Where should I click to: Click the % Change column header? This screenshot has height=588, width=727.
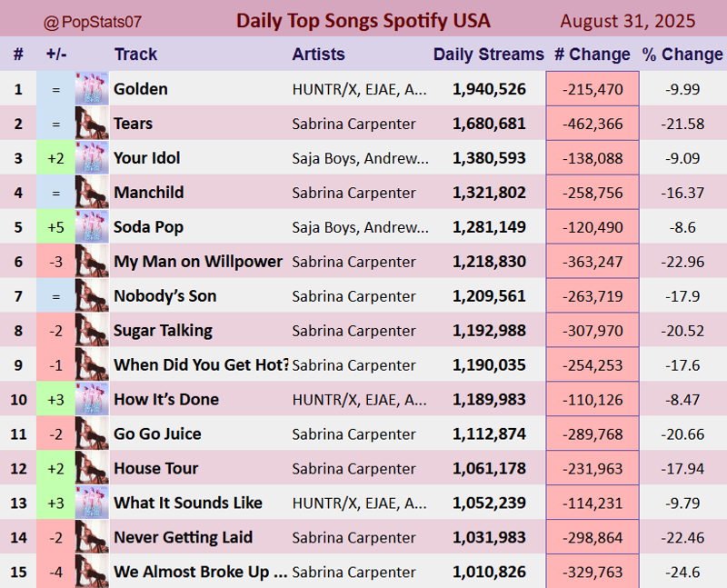click(682, 55)
